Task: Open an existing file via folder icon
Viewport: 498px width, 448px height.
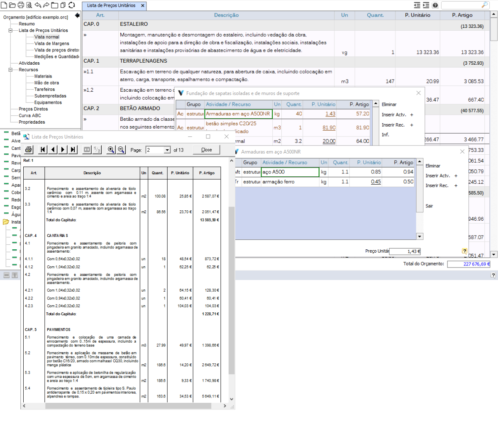Action: 12,5
